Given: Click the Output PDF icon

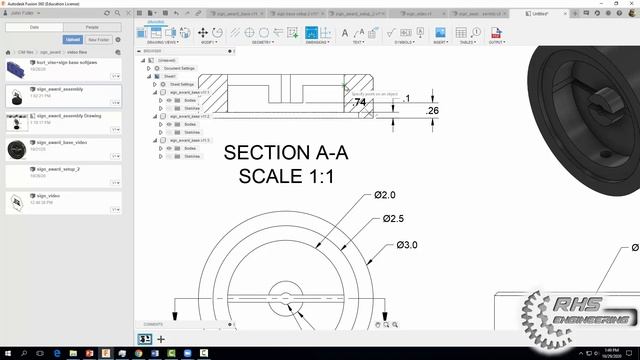Looking at the screenshot, I should (x=496, y=33).
